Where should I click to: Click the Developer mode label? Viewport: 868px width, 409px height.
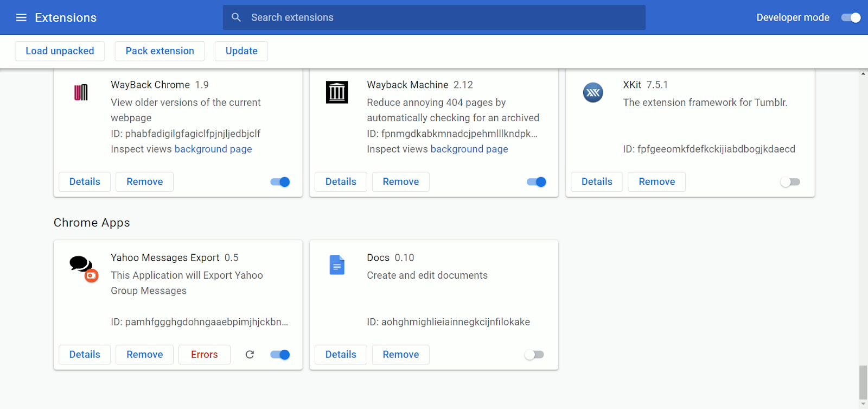coord(793,17)
